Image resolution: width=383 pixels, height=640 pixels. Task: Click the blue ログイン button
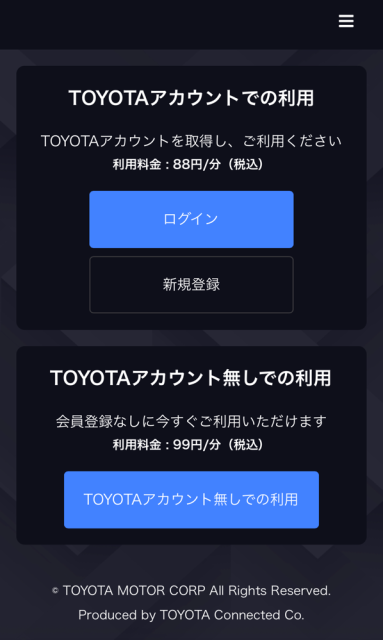pyautogui.click(x=191, y=219)
